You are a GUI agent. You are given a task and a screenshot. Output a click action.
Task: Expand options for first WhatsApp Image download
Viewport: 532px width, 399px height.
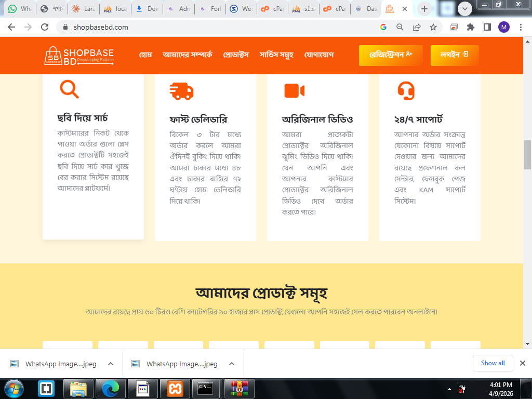111,364
